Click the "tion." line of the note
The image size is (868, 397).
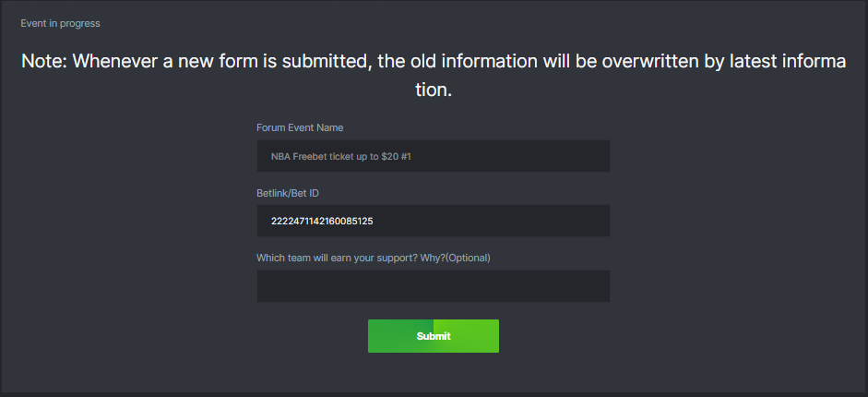tap(433, 91)
